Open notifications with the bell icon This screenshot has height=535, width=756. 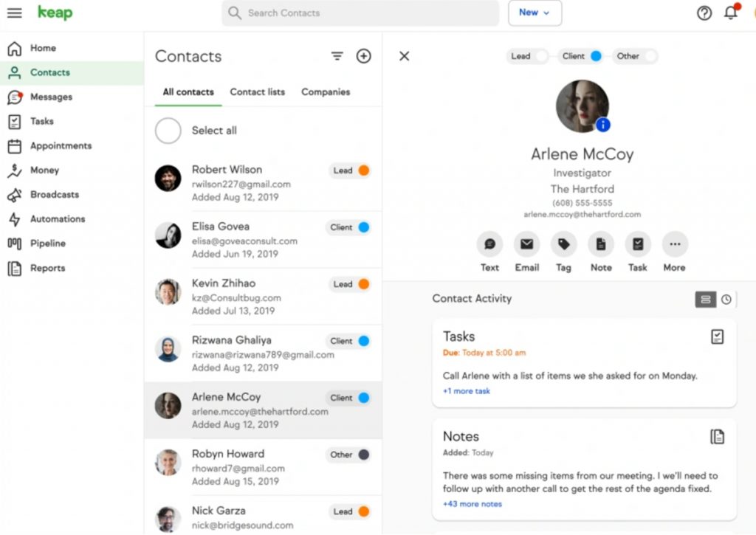pos(730,13)
